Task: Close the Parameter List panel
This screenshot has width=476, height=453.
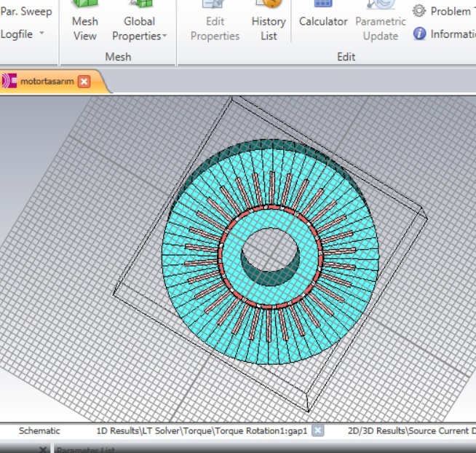Action: [x=43, y=449]
